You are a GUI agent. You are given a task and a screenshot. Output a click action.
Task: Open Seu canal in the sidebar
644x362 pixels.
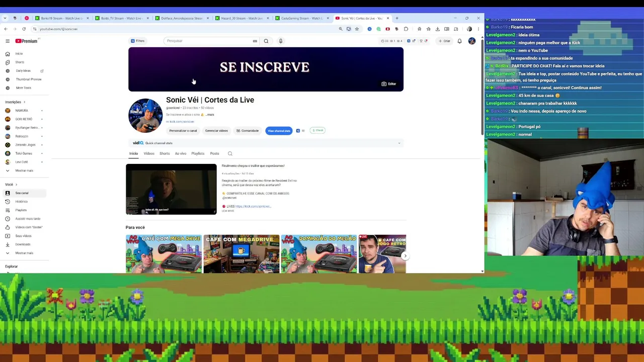pos(24,193)
